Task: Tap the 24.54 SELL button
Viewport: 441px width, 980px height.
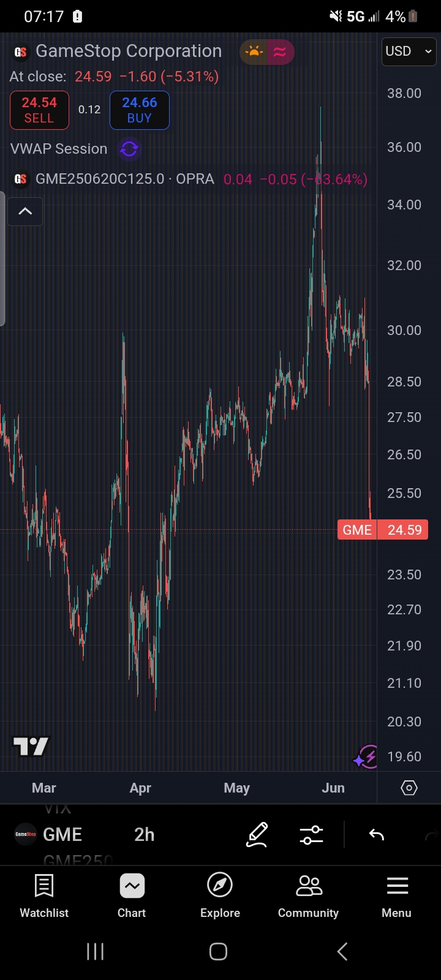Action: 39,110
